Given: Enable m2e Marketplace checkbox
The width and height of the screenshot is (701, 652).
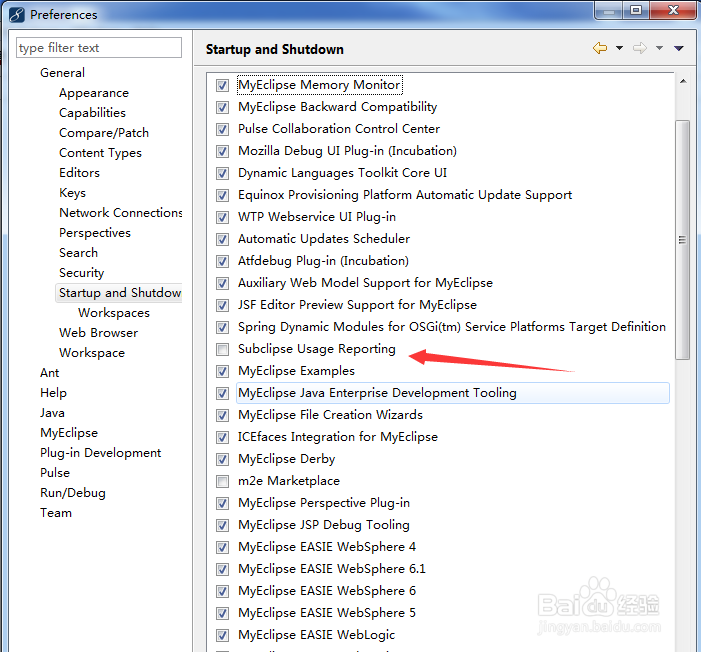Looking at the screenshot, I should 222,481.
